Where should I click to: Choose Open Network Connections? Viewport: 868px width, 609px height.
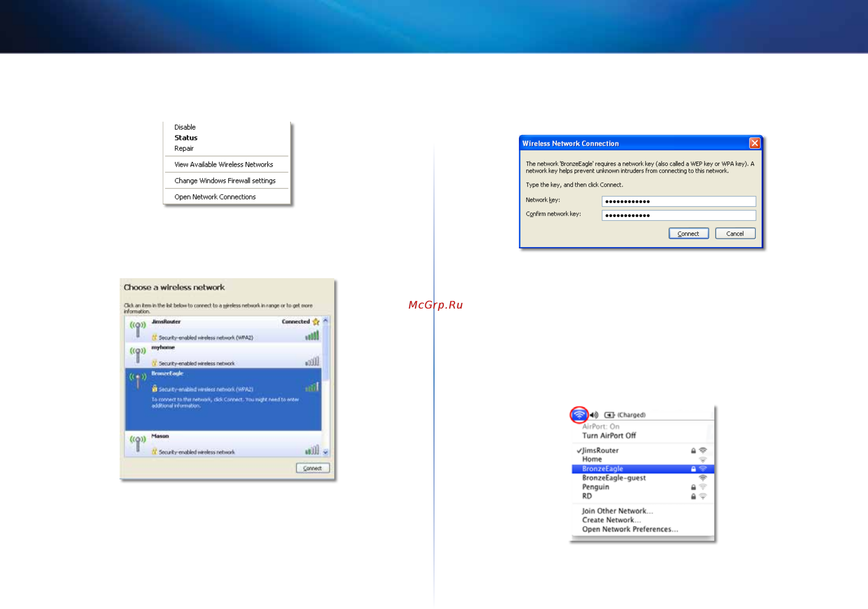point(215,197)
